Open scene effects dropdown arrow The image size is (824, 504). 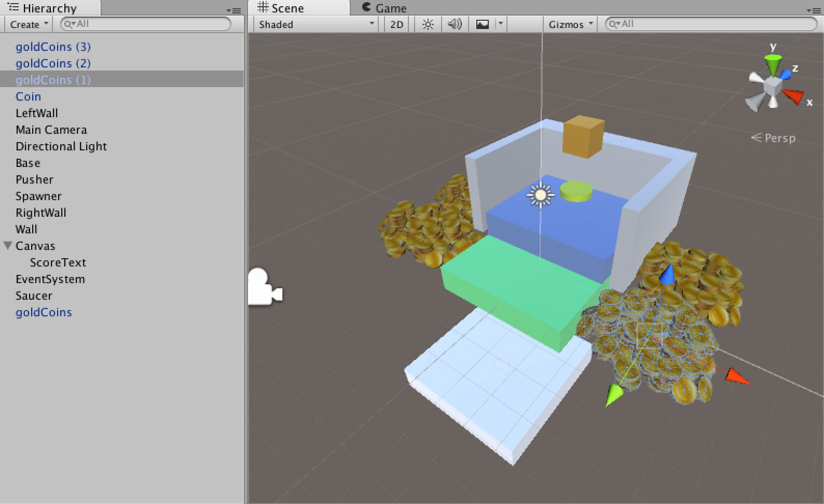point(501,24)
